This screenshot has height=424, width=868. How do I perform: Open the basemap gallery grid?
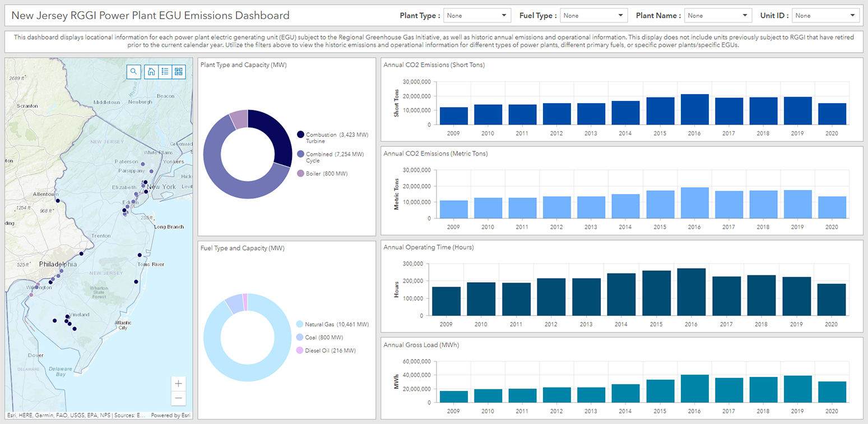(179, 71)
